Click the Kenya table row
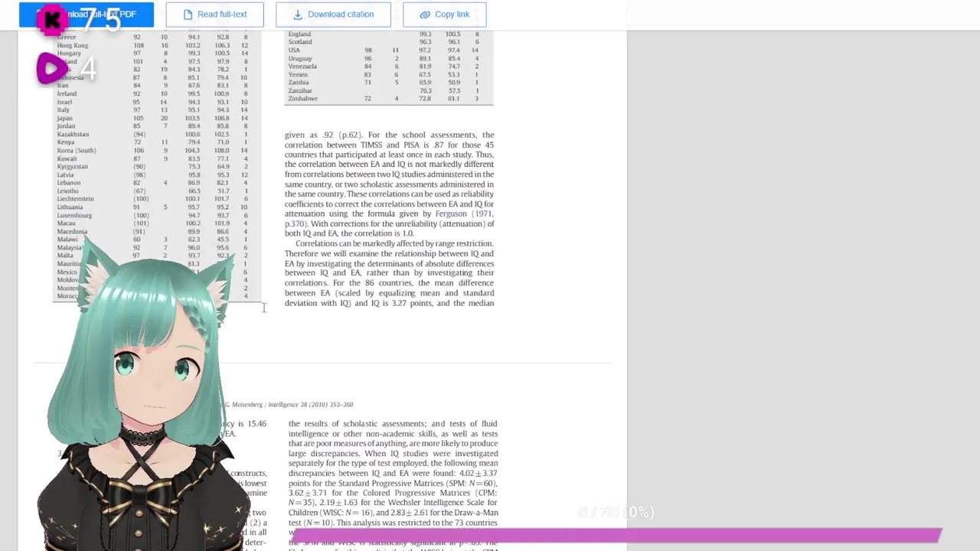This screenshot has width=980, height=551. [152, 142]
